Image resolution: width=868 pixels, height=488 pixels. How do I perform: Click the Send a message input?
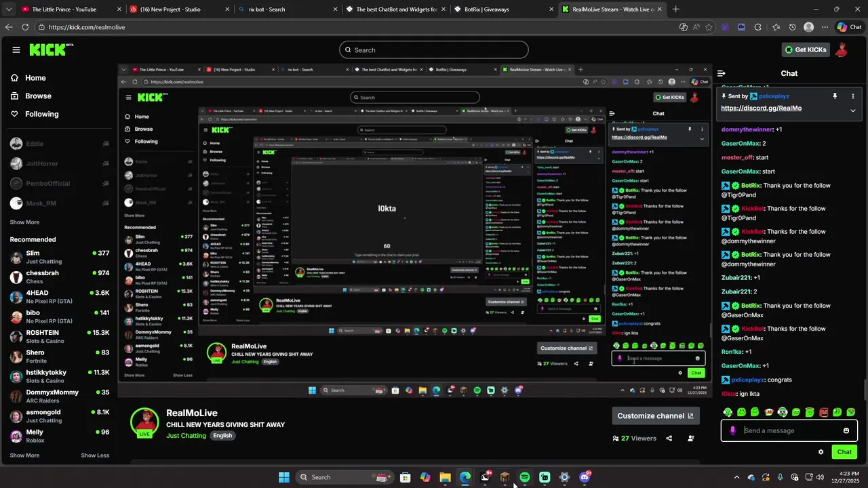789,430
